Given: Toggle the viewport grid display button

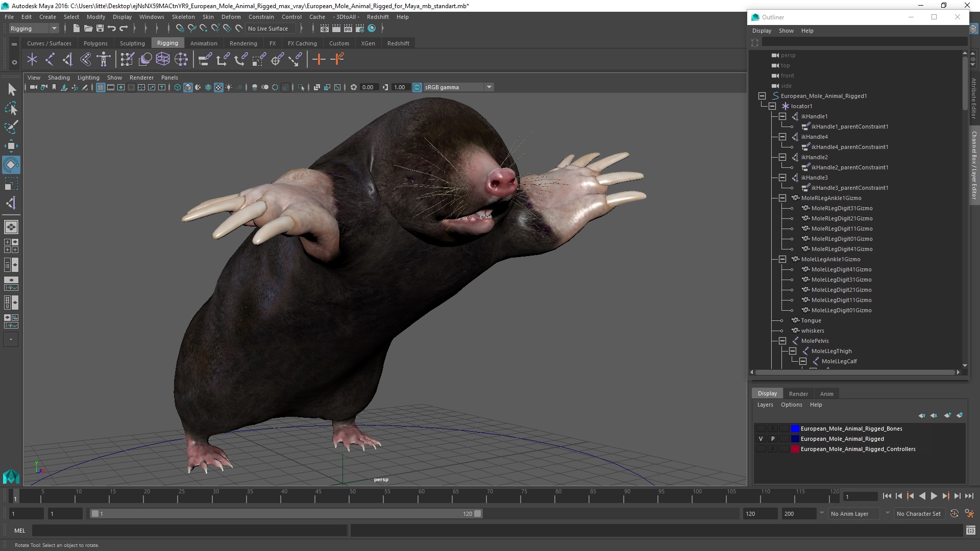Looking at the screenshot, I should click(x=101, y=88).
